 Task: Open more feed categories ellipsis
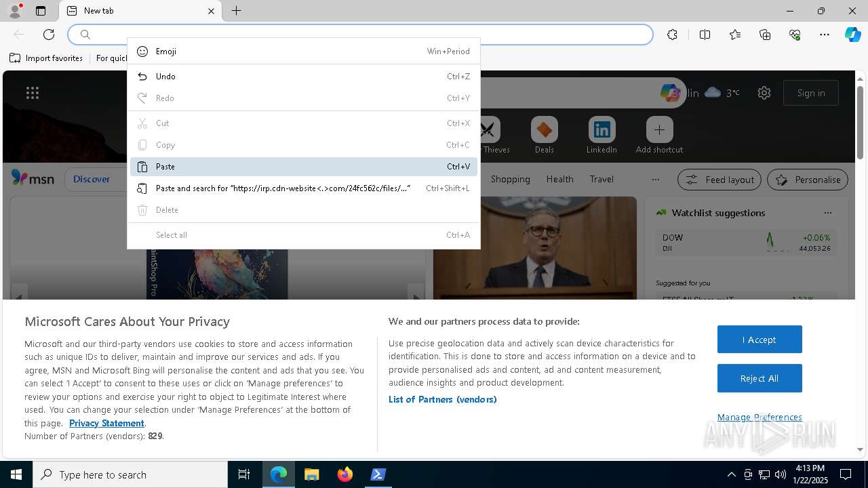click(655, 180)
